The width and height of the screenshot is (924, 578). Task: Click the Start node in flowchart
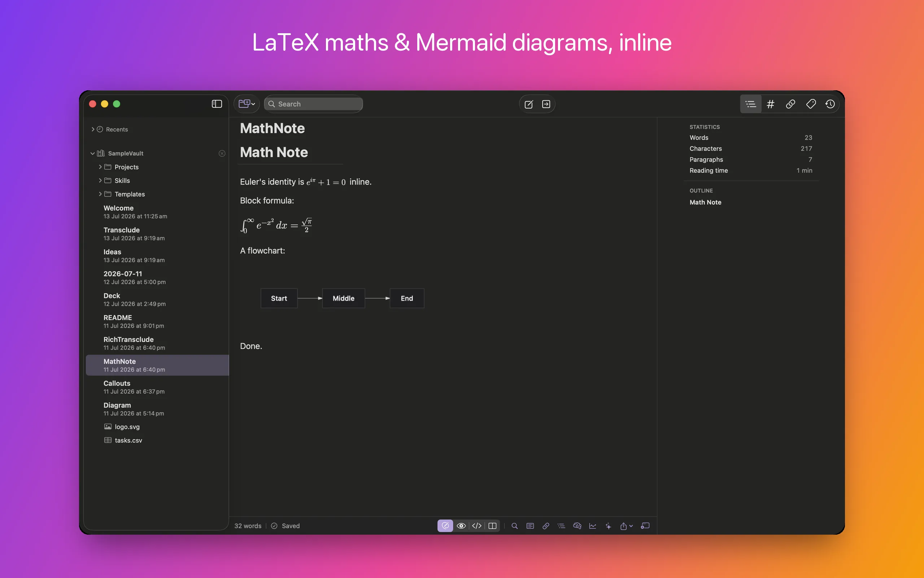tap(279, 298)
